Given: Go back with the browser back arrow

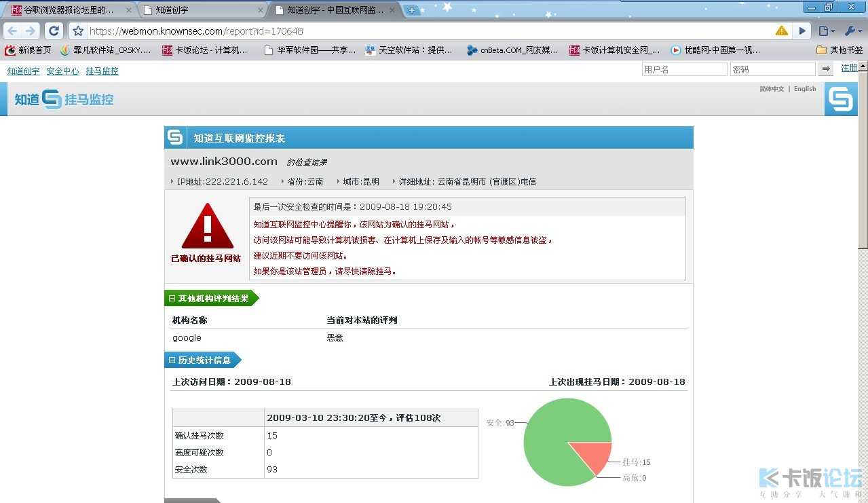Looking at the screenshot, I should click(x=12, y=31).
